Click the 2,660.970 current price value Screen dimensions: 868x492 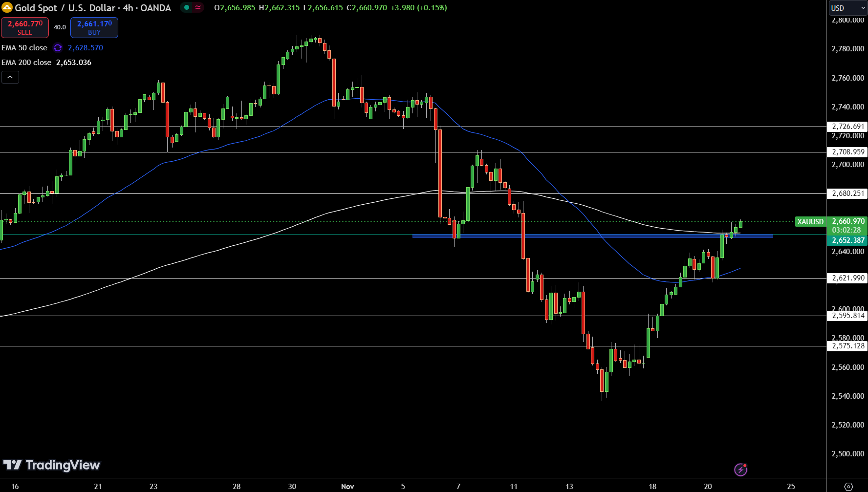click(848, 221)
